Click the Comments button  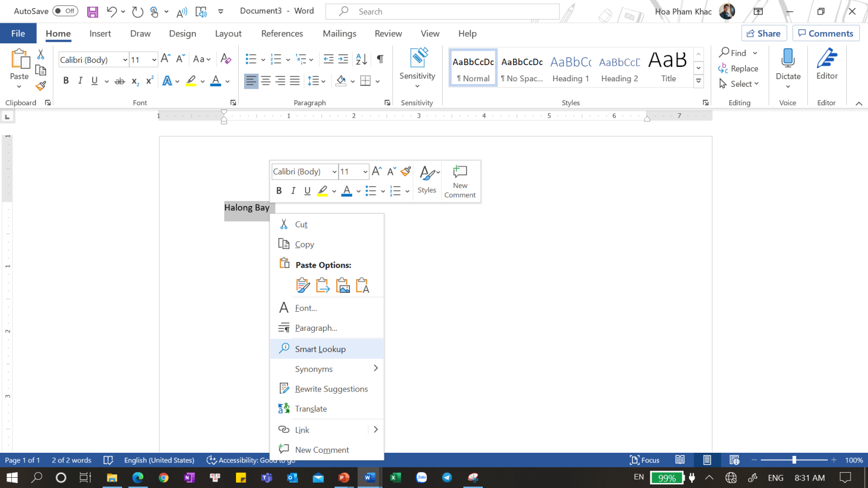pyautogui.click(x=825, y=34)
